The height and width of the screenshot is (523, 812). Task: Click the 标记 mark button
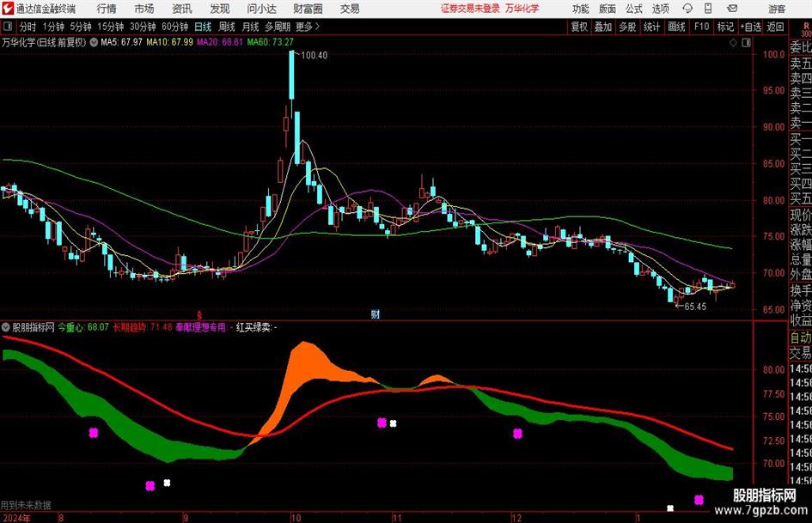pyautogui.click(x=725, y=27)
